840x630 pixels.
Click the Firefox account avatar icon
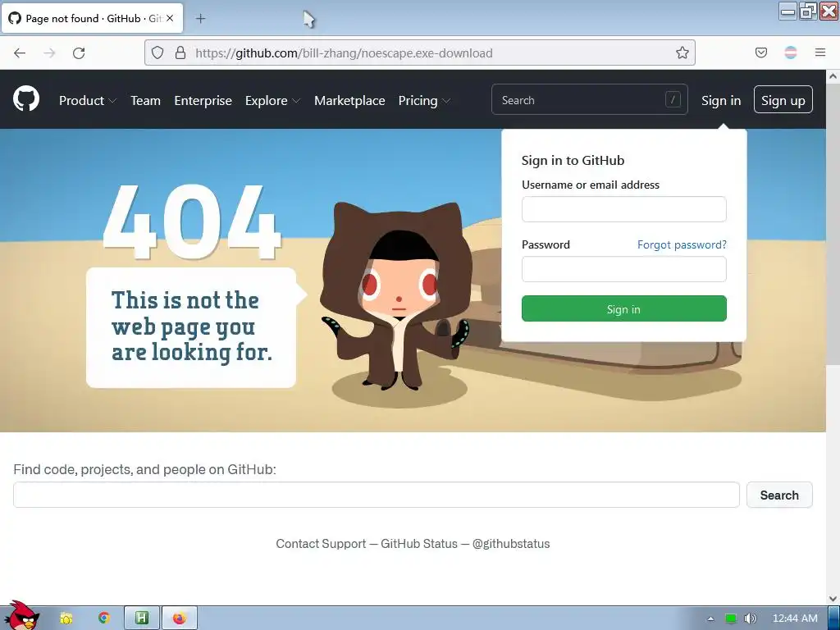click(791, 52)
